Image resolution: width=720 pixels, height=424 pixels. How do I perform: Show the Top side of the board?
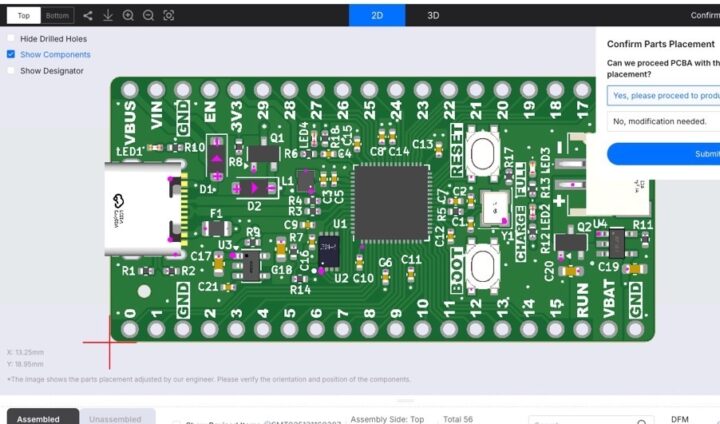coord(23,15)
